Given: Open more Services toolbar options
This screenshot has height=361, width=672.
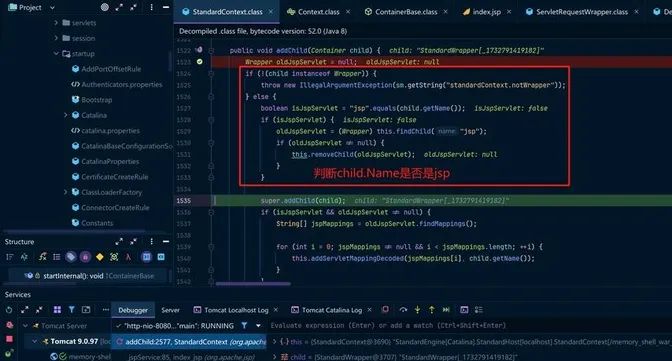Looking at the screenshot, I should tap(105, 310).
